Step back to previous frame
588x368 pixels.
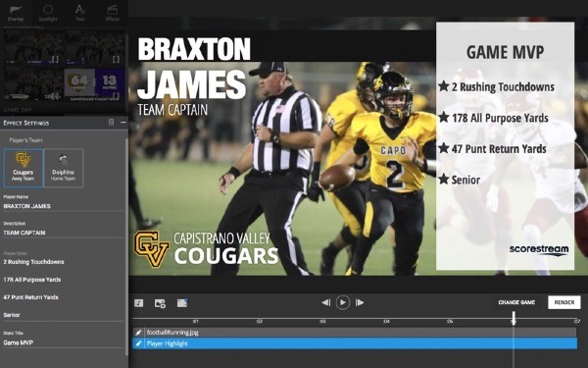tap(326, 302)
